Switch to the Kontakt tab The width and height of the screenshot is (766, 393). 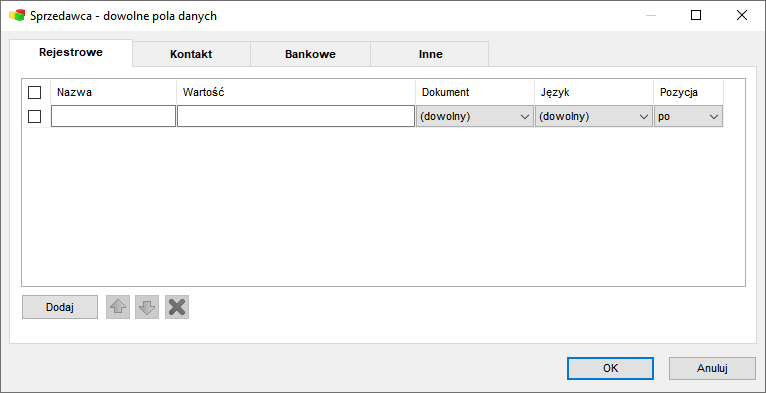(x=191, y=54)
